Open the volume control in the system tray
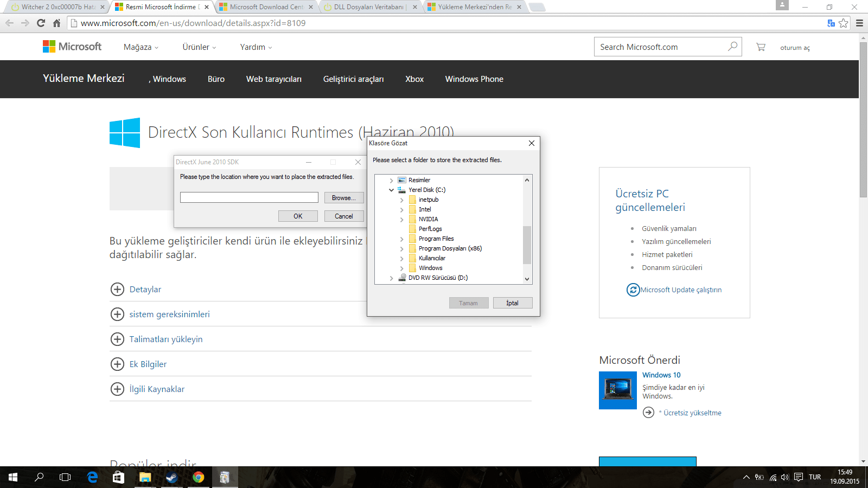This screenshot has width=868, height=488. [785, 477]
